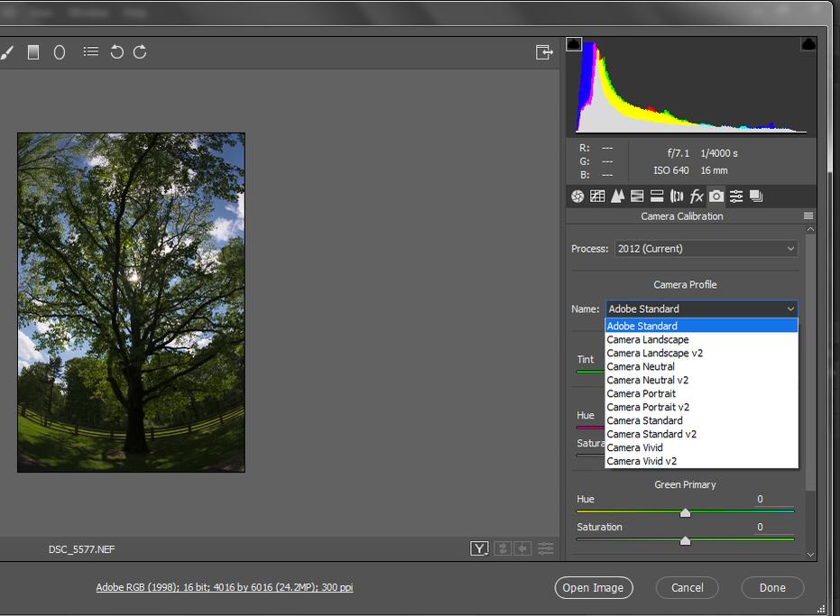This screenshot has width=840, height=616.
Task: Choose Camera Landscape v2 profile
Action: (654, 354)
